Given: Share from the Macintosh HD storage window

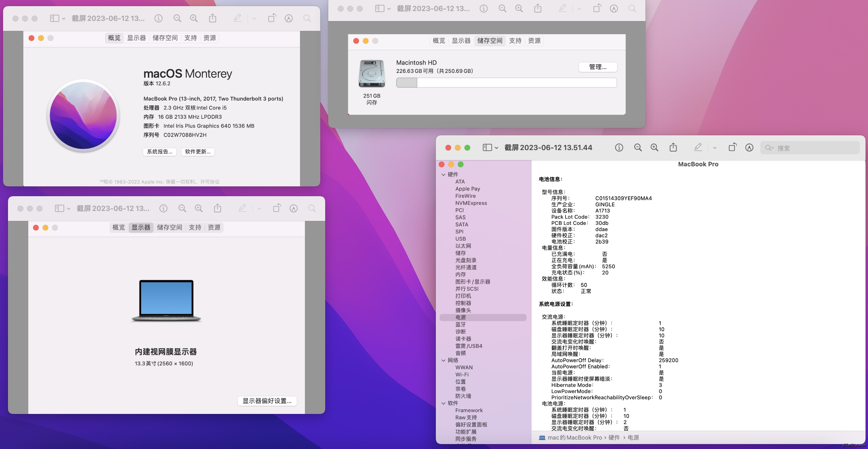Looking at the screenshot, I should 538,8.
